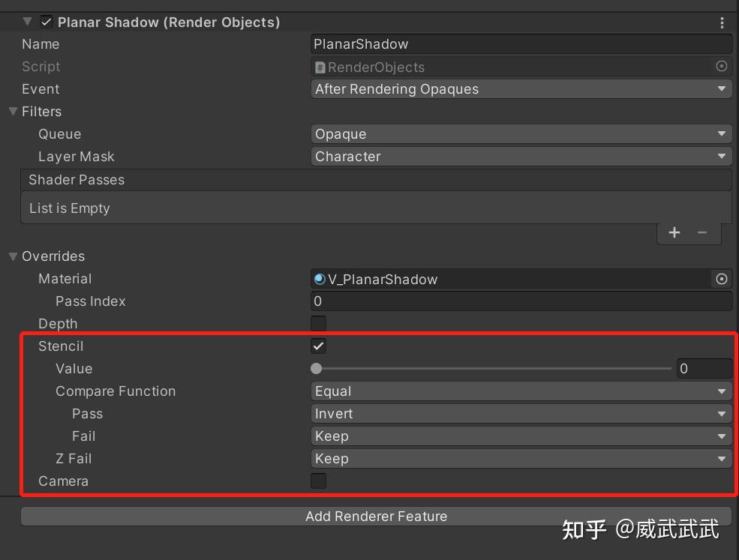Enable the Camera override
The image size is (739, 560).
(318, 481)
